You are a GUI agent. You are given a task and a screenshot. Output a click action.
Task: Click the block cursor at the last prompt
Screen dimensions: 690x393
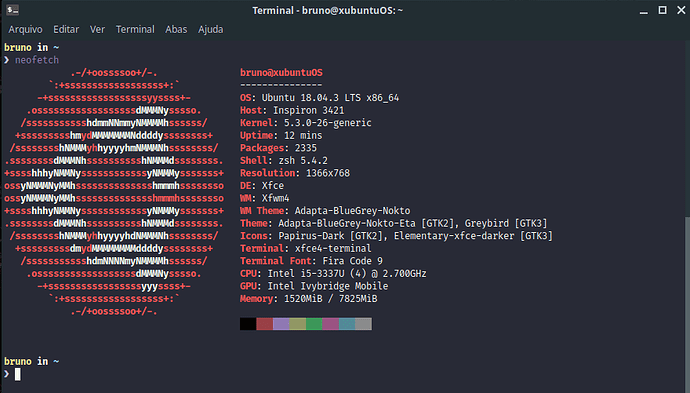click(x=18, y=375)
